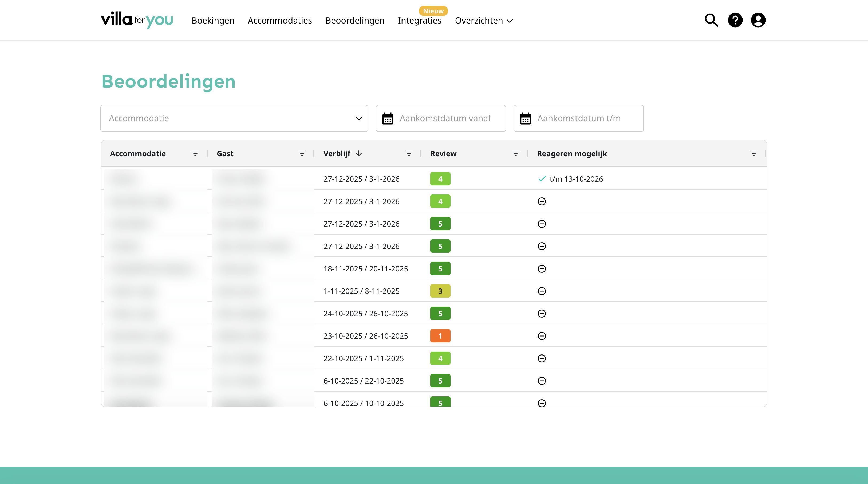Image resolution: width=868 pixels, height=484 pixels.
Task: Open the search magnifier icon
Action: tap(711, 20)
